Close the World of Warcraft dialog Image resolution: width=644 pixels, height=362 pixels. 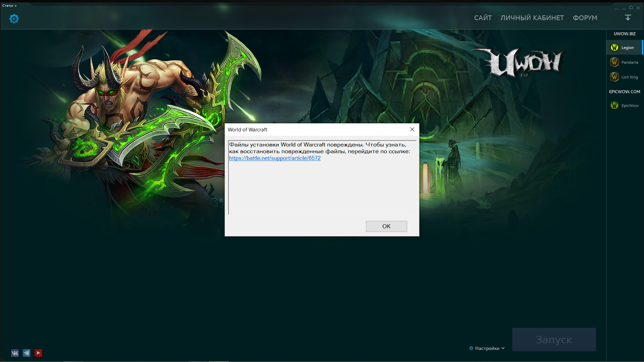pyautogui.click(x=412, y=129)
